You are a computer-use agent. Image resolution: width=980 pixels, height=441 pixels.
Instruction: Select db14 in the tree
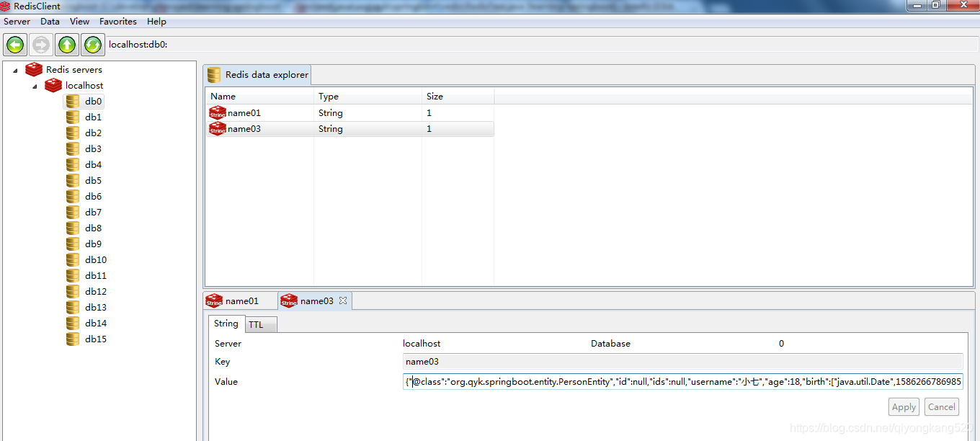[95, 323]
